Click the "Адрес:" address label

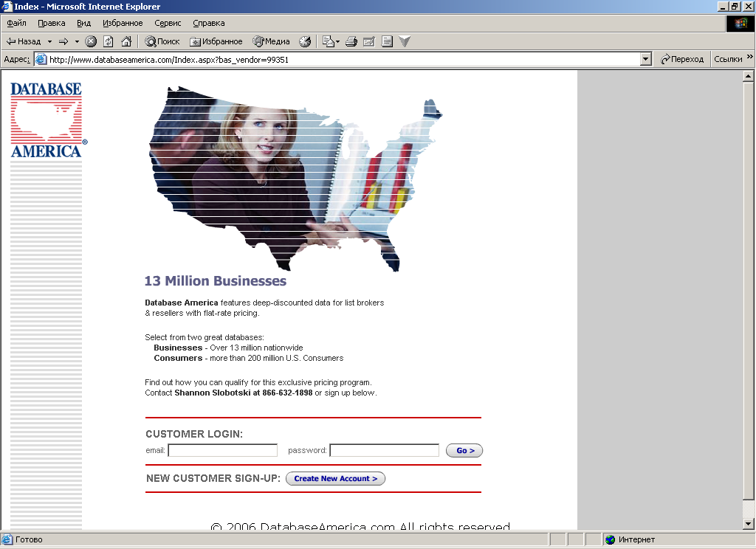(17, 59)
